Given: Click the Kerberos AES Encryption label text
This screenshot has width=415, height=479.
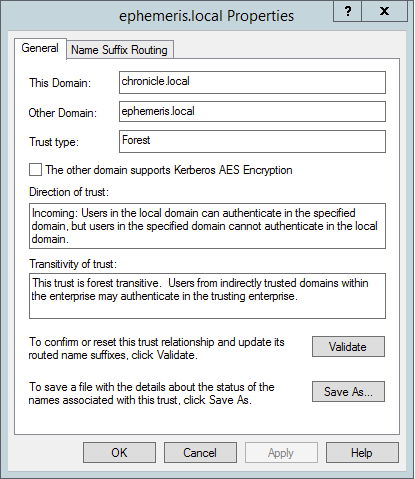Looking at the screenshot, I should click(169, 170).
